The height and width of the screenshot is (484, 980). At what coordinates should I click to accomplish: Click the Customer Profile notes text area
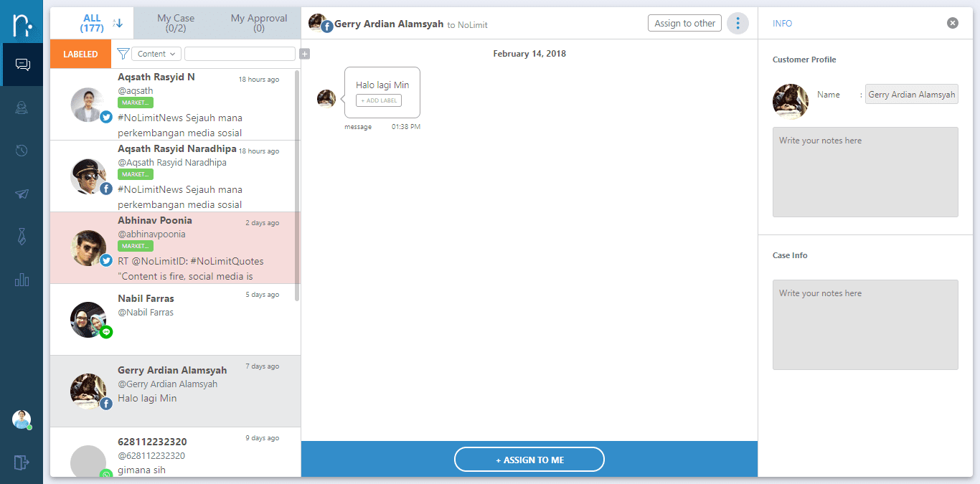point(864,172)
